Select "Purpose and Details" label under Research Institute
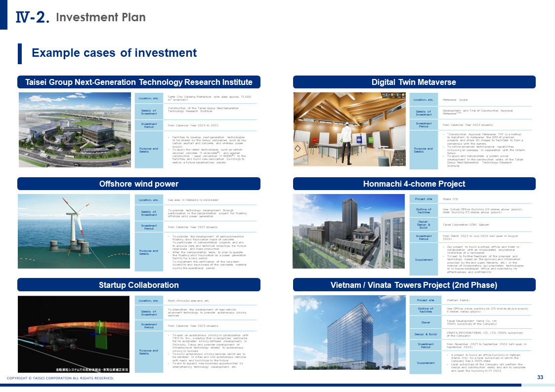Viewport: 555px width, 392px height. (149, 150)
